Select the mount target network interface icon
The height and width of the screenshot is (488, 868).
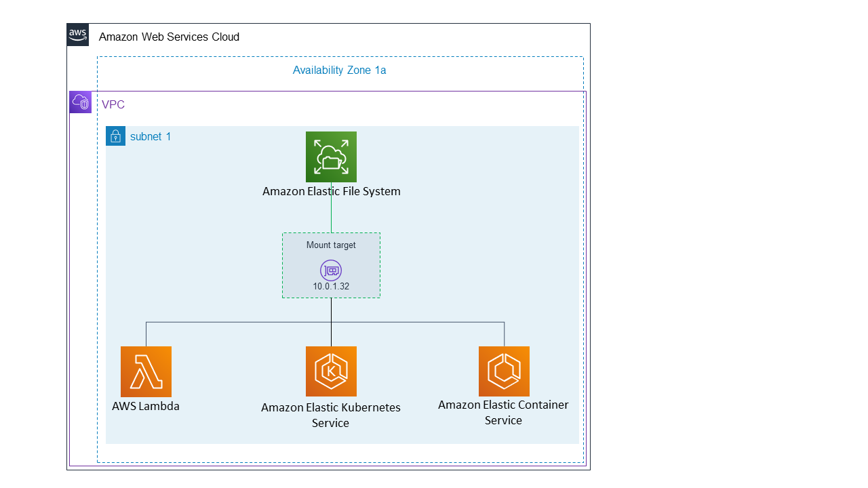click(331, 270)
